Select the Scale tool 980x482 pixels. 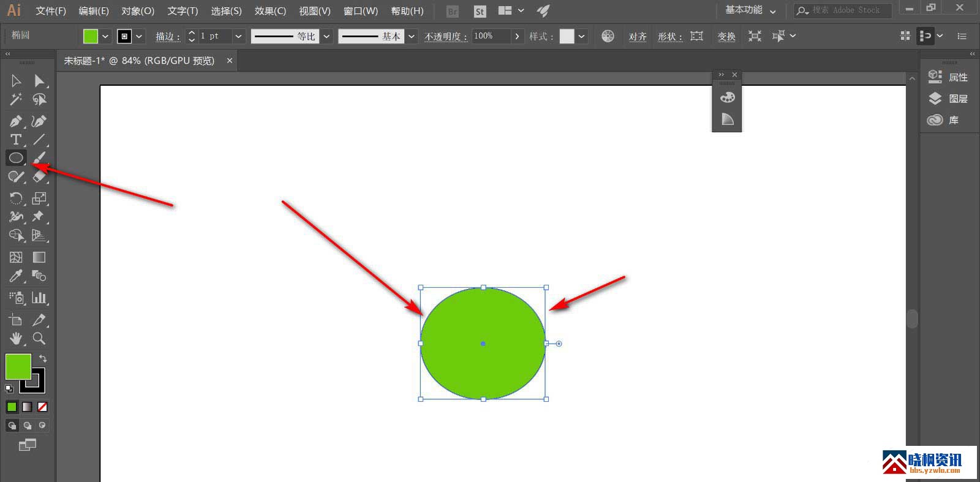[39, 198]
